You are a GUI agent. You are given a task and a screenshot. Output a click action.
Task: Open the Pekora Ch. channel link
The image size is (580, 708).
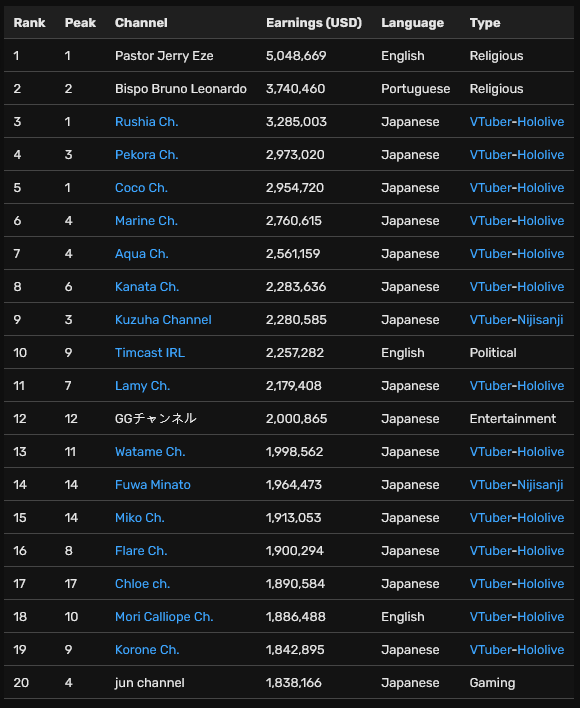tap(146, 154)
